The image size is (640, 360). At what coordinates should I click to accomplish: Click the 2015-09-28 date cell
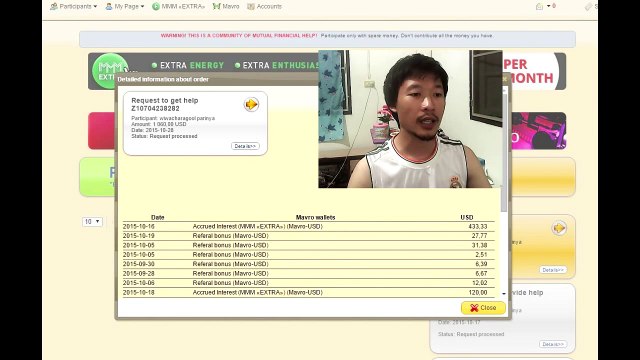(x=139, y=273)
